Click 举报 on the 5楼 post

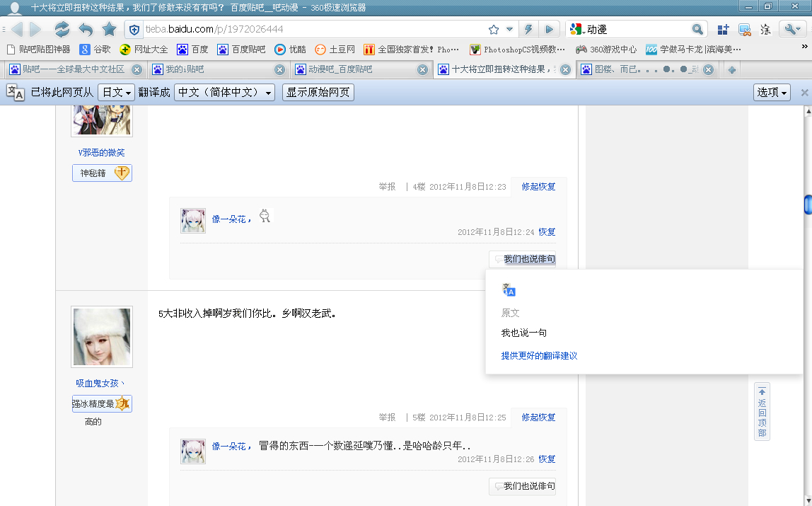(387, 417)
